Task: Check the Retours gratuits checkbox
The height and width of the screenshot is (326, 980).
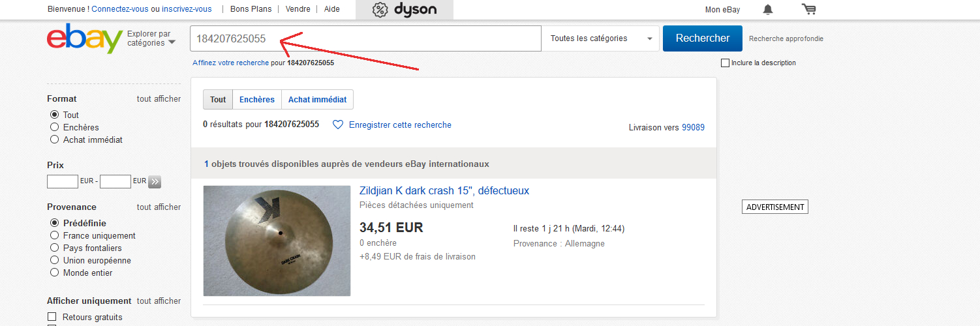Action: coord(52,318)
